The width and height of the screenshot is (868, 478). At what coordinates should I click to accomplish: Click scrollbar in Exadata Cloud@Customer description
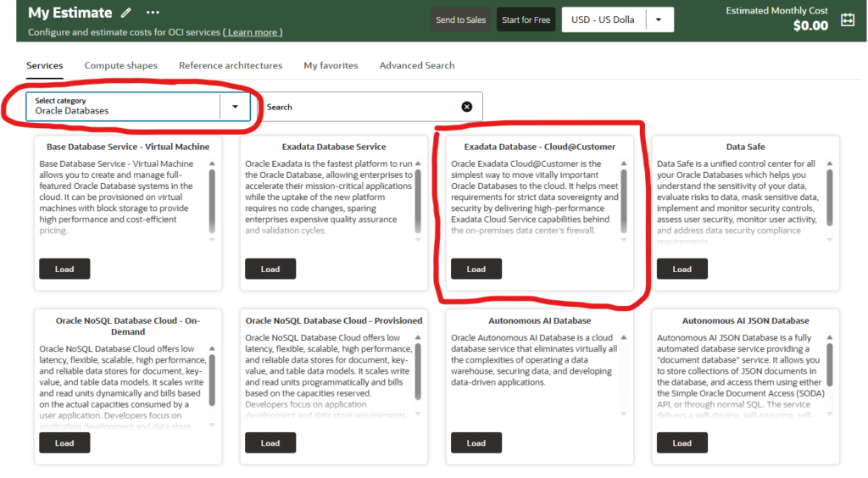click(x=624, y=202)
